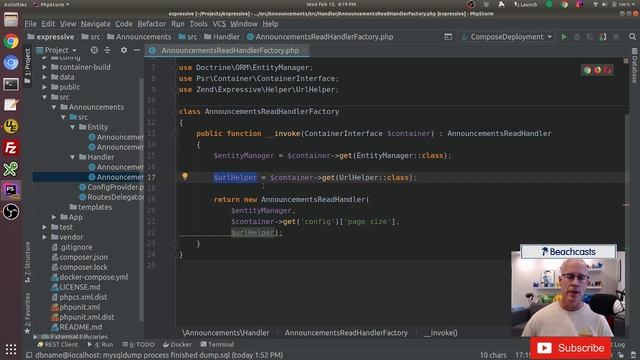Viewport: 640px width, 360px height.
Task: Launch FileZilla from the dock
Action: (x=11, y=148)
